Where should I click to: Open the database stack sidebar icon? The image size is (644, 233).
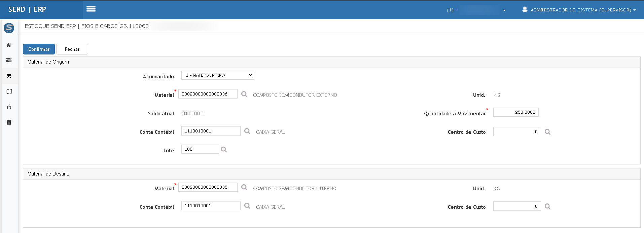tap(9, 123)
